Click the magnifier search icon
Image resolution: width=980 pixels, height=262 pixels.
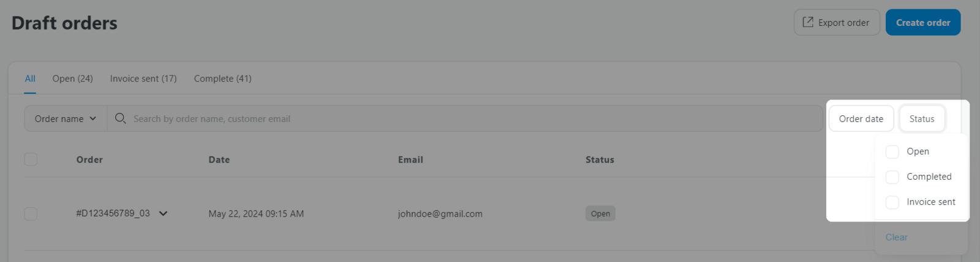120,118
